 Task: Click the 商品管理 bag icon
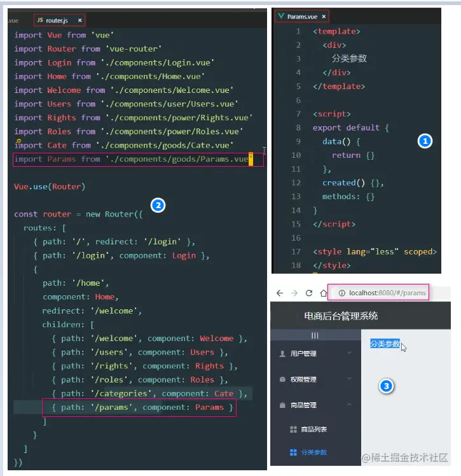coord(282,405)
